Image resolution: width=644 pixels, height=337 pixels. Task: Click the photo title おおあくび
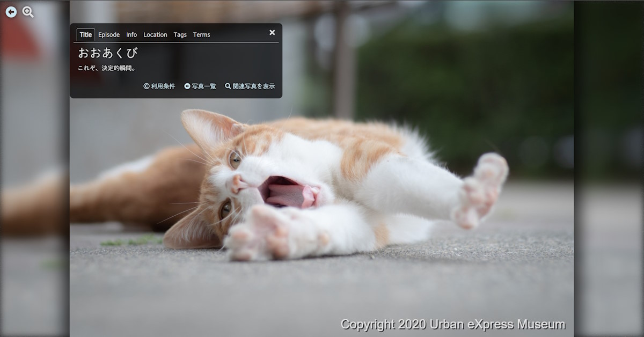(x=108, y=53)
